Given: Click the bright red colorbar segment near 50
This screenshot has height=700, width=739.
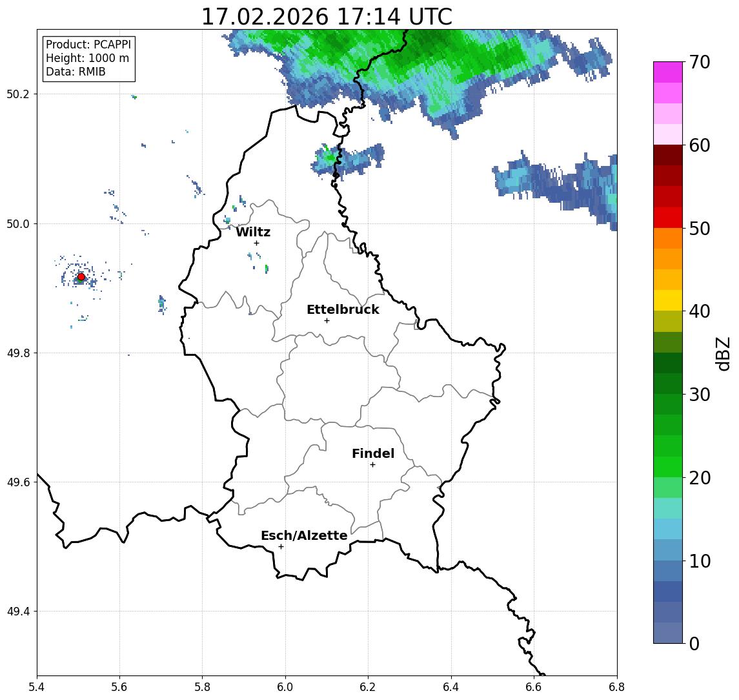Looking at the screenshot, I should tap(668, 218).
